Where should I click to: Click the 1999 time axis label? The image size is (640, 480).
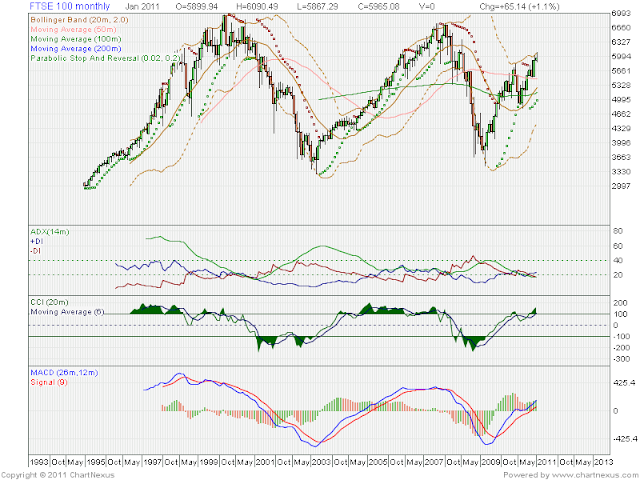pyautogui.click(x=209, y=462)
